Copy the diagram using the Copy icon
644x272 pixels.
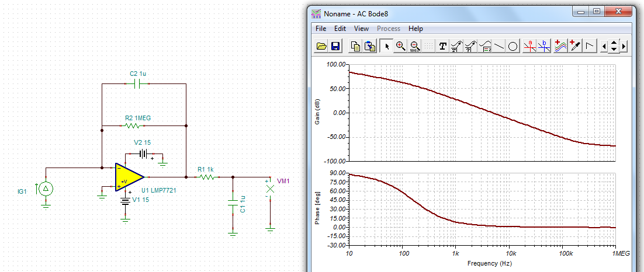point(355,46)
